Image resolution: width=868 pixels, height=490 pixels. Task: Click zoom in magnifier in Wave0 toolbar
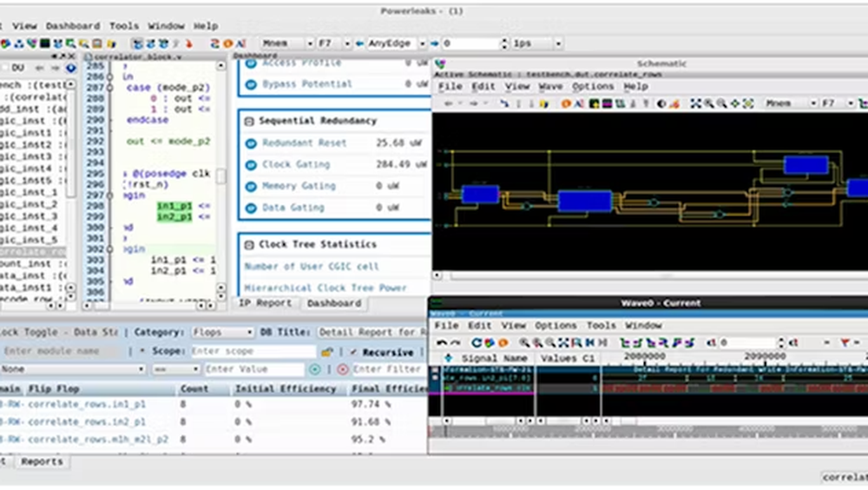523,343
